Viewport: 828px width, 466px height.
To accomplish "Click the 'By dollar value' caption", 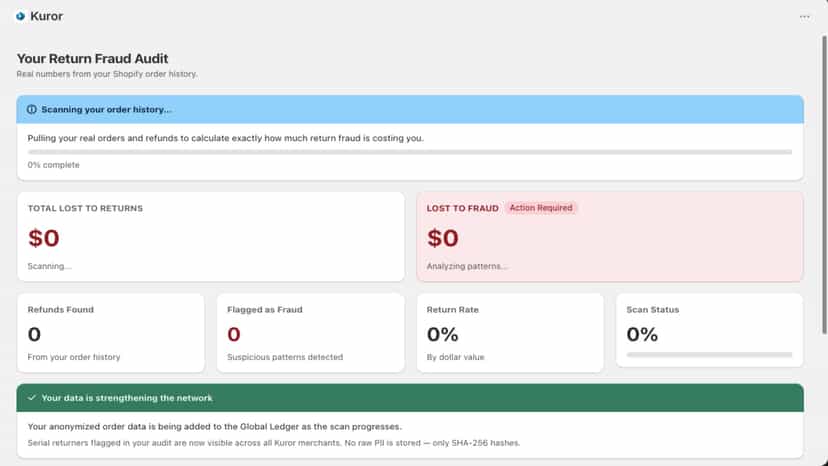I will click(x=455, y=357).
